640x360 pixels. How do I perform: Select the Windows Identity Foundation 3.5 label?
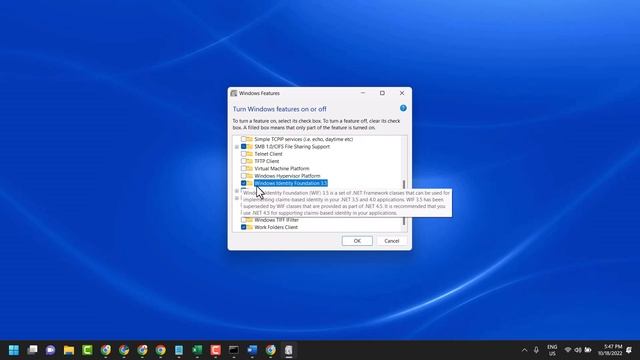tap(291, 183)
